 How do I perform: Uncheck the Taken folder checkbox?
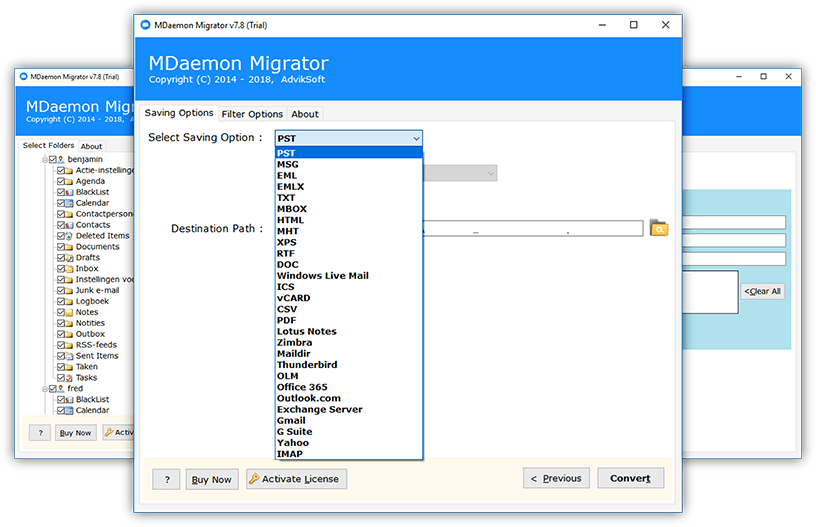coord(61,367)
